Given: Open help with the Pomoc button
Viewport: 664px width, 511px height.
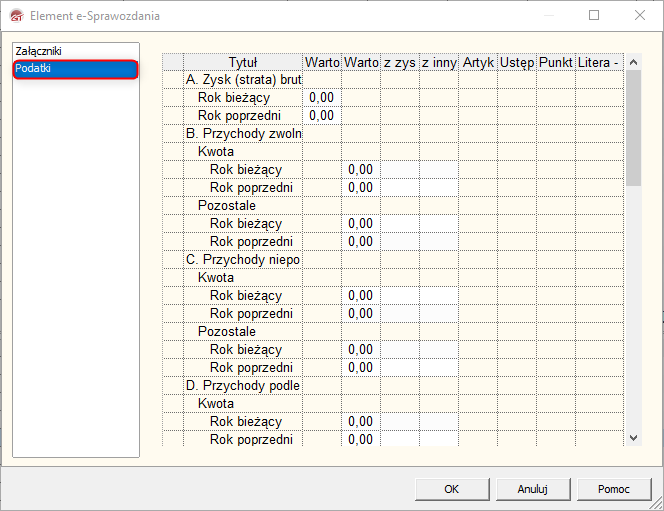Looking at the screenshot, I should pyautogui.click(x=614, y=489).
